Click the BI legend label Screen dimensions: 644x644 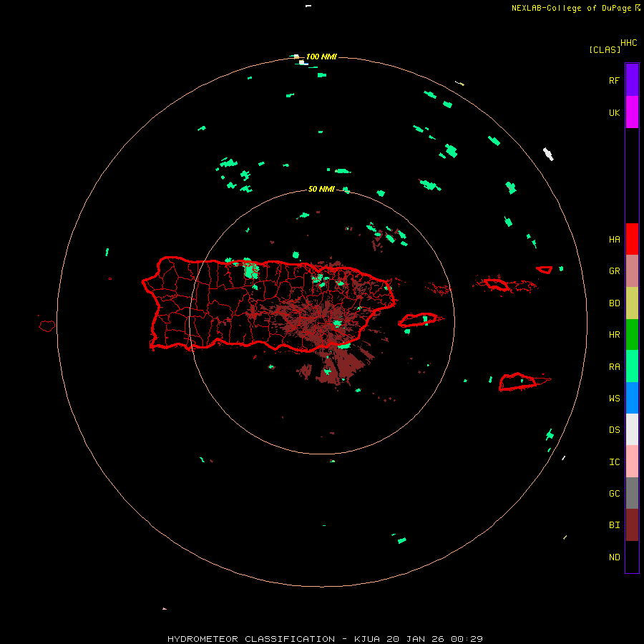(614, 525)
